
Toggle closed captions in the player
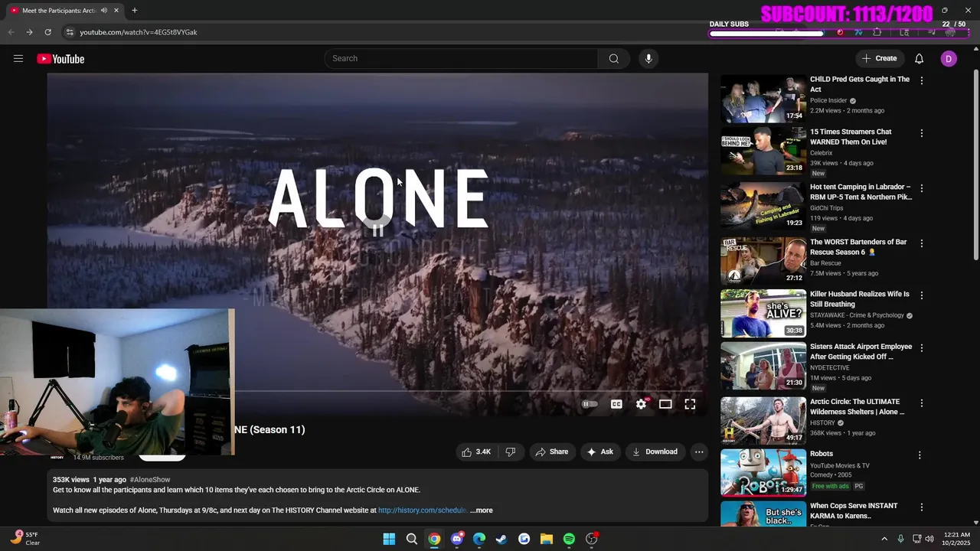[x=616, y=404]
